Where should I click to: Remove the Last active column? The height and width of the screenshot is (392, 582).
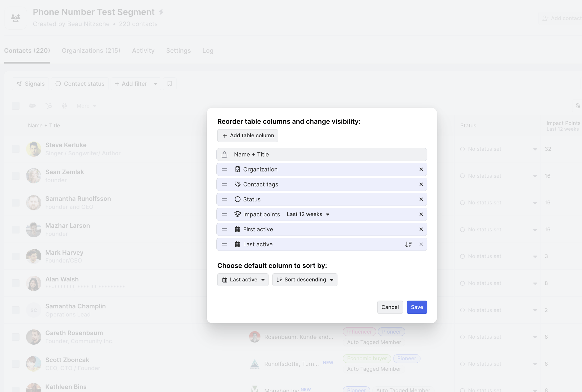(x=421, y=244)
